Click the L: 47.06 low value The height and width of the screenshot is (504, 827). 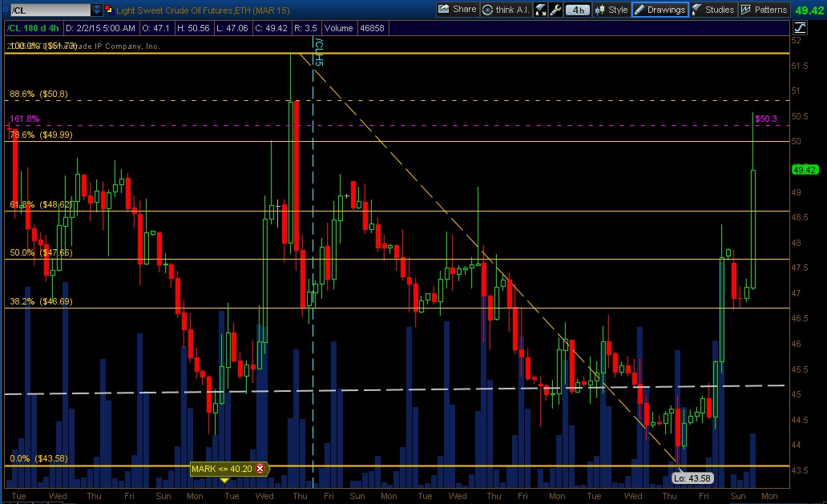click(x=232, y=28)
